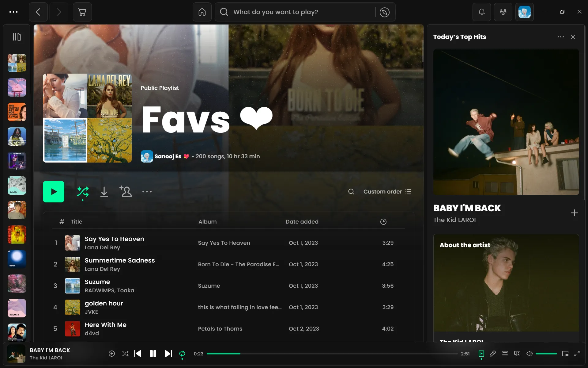Viewport: 588px width, 368px height.
Task: Add current song to Liked Songs in player bar
Action: 112,354
